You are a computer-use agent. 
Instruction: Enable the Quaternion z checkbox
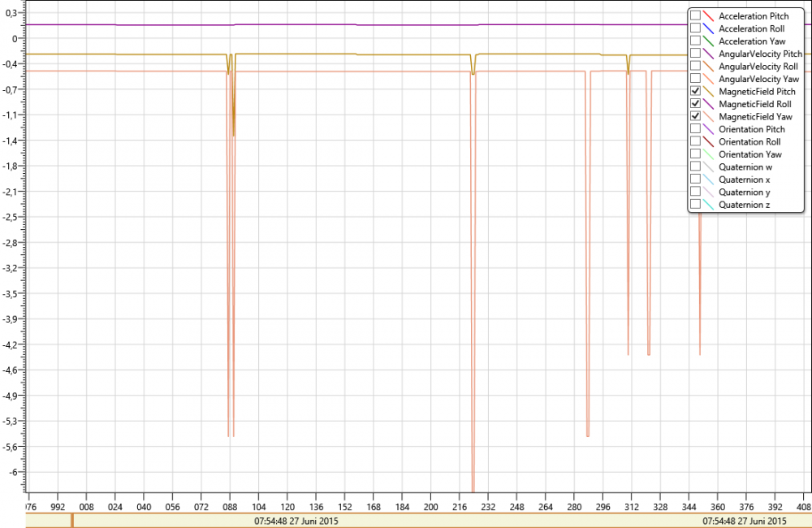[695, 205]
